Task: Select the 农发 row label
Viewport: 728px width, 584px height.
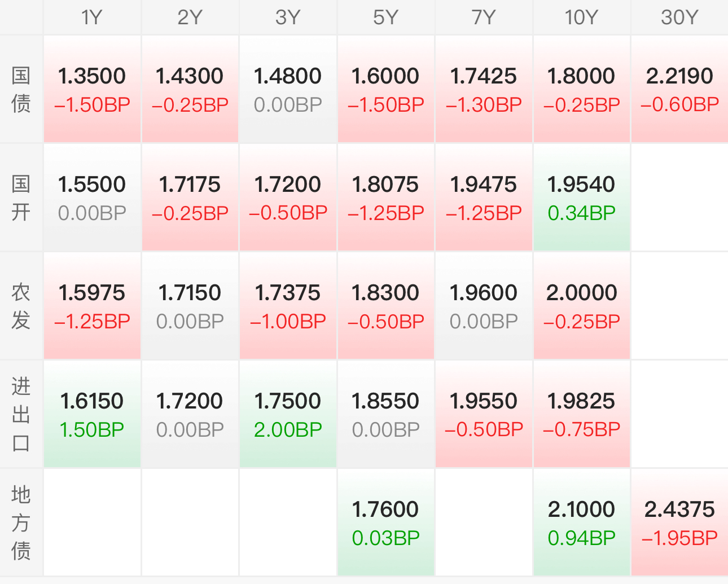Action: click(x=21, y=306)
